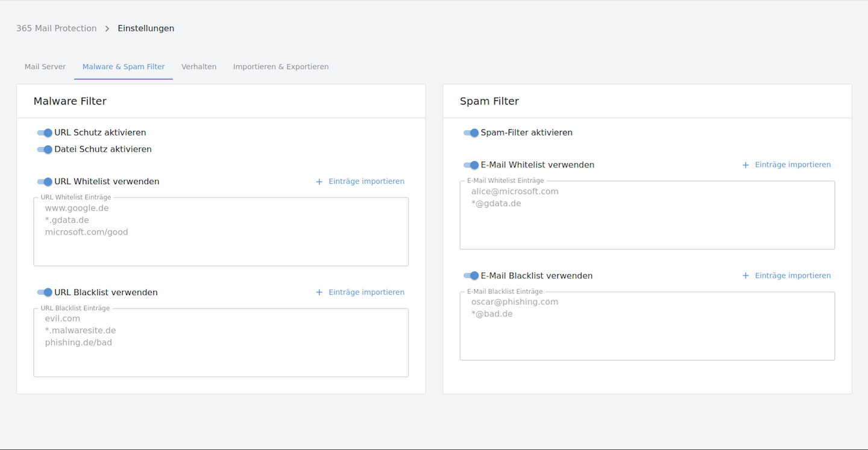Click plus icon beside URL Blacklist import
This screenshot has height=450, width=868.
click(319, 292)
